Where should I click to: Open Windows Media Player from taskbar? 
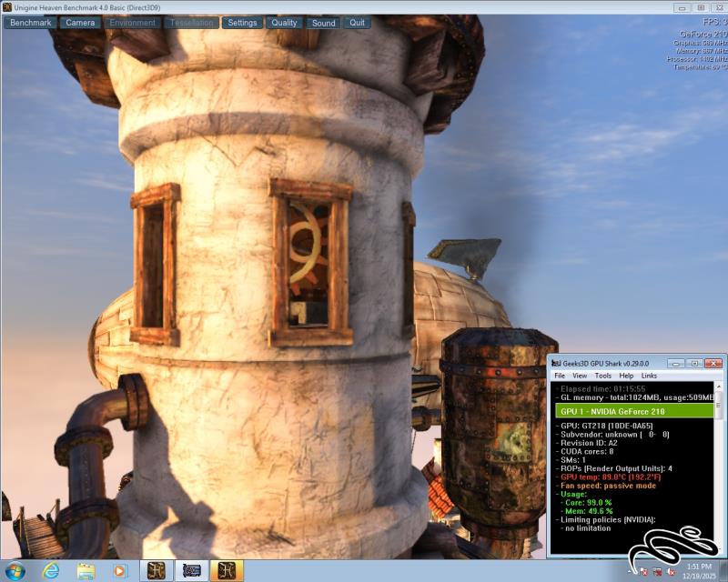point(120,570)
